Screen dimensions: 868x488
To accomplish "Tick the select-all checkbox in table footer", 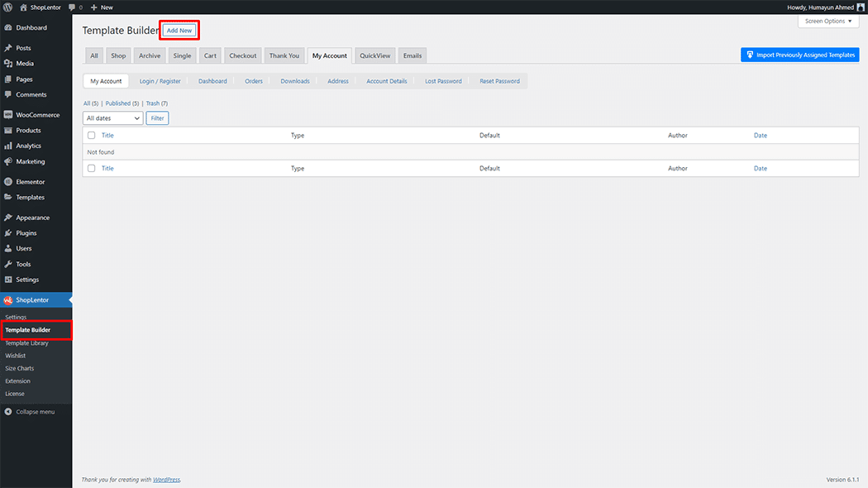I will pos(91,169).
